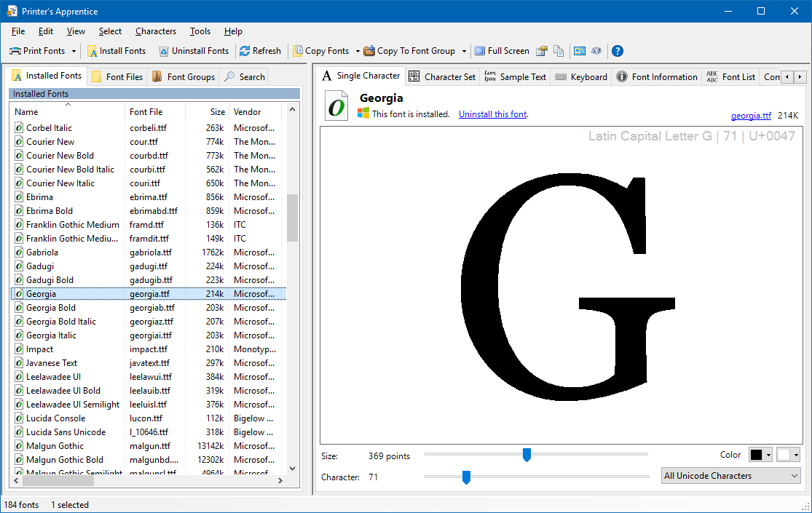Switch to the Installed Fonts tab

click(47, 76)
